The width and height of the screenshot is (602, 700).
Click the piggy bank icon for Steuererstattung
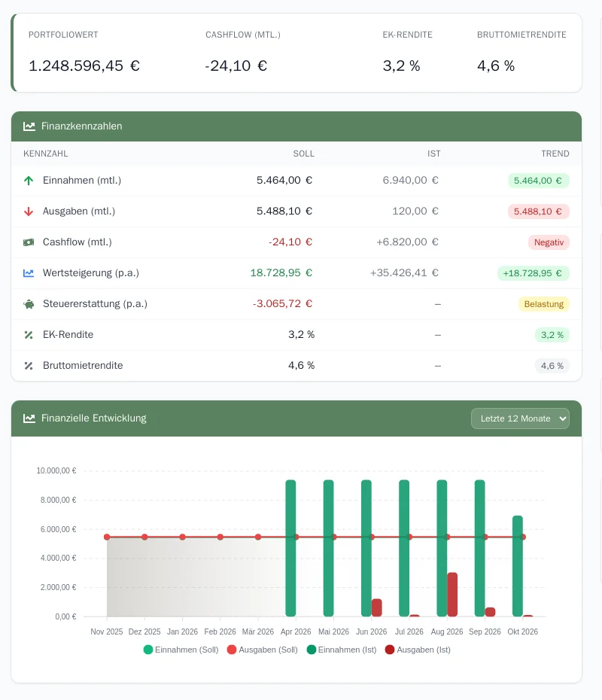[x=29, y=304]
